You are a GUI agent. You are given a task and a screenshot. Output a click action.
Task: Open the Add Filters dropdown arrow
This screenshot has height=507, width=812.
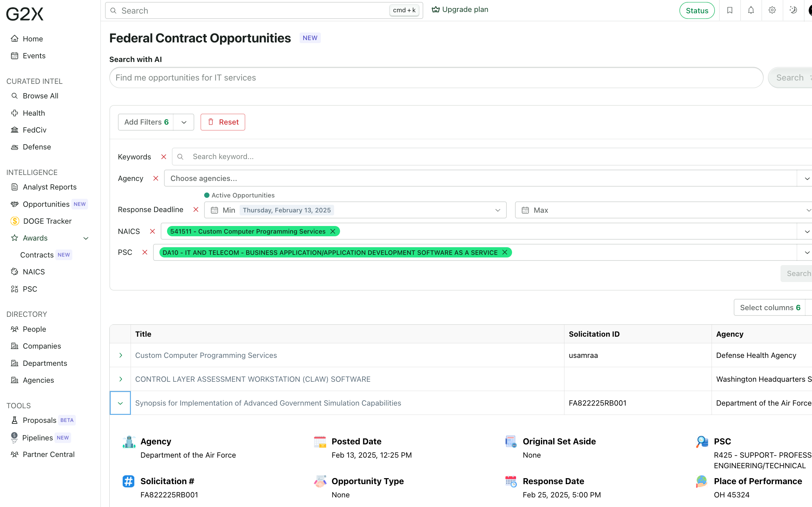tap(184, 122)
